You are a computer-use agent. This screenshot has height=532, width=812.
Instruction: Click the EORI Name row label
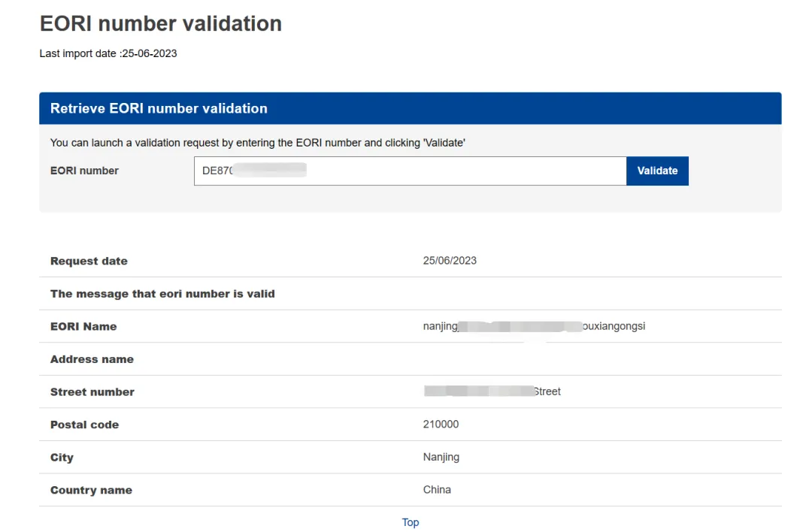click(x=83, y=327)
